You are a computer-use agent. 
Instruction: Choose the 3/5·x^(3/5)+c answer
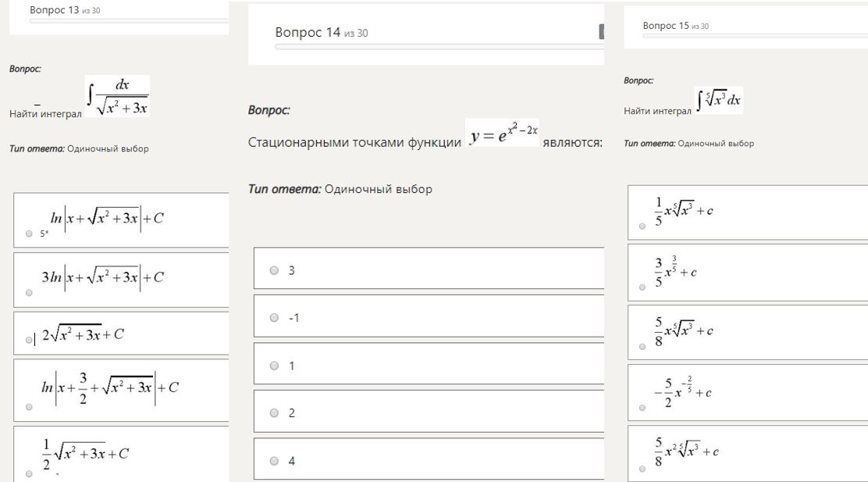coord(642,287)
